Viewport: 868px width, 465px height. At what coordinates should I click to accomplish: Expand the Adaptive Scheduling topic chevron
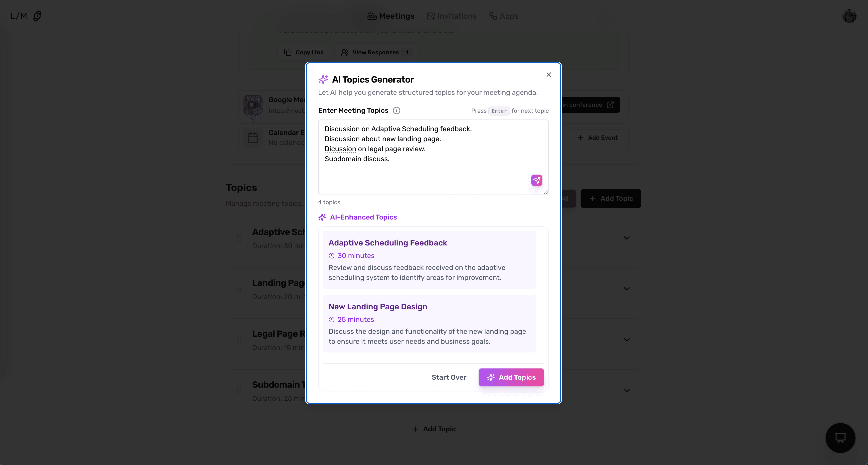tap(627, 238)
